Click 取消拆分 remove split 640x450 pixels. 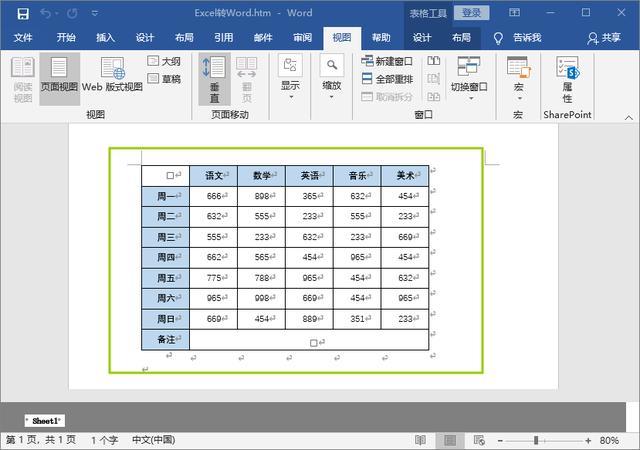tap(387, 97)
